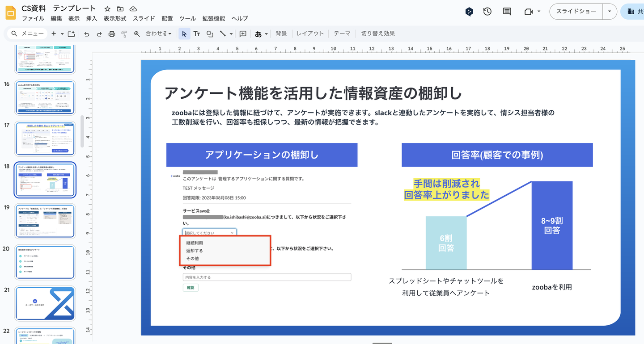The image size is (644, 344).
Task: Redo the last action
Action: pyautogui.click(x=99, y=34)
